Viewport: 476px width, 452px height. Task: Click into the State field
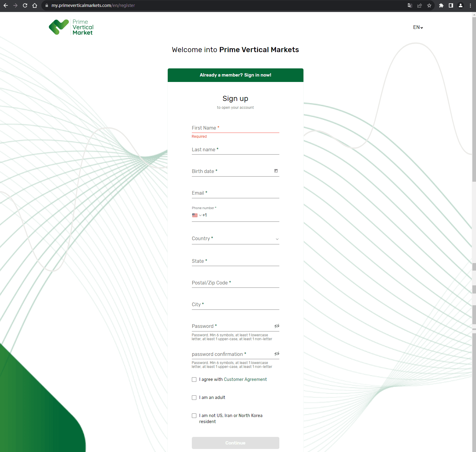[236, 261]
